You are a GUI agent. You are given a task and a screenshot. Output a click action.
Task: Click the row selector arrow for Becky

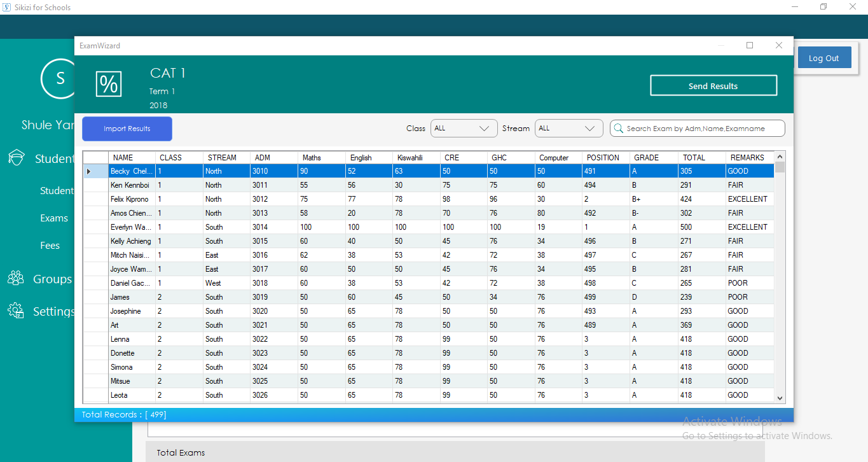click(x=95, y=171)
